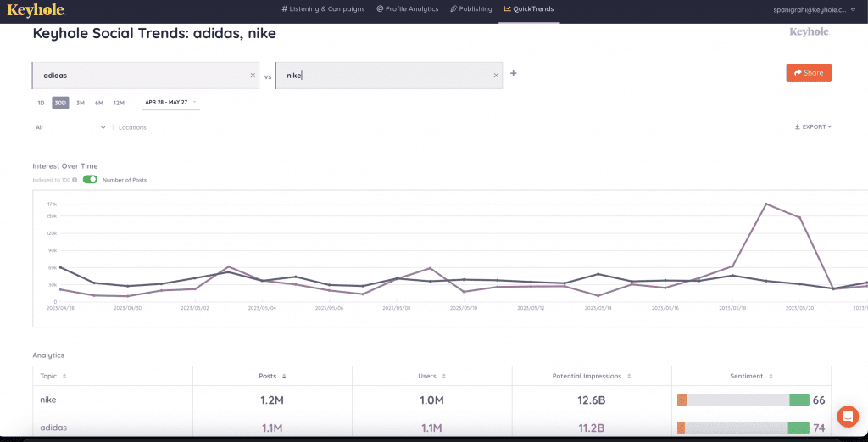Click the adidas topic row label

pos(53,428)
